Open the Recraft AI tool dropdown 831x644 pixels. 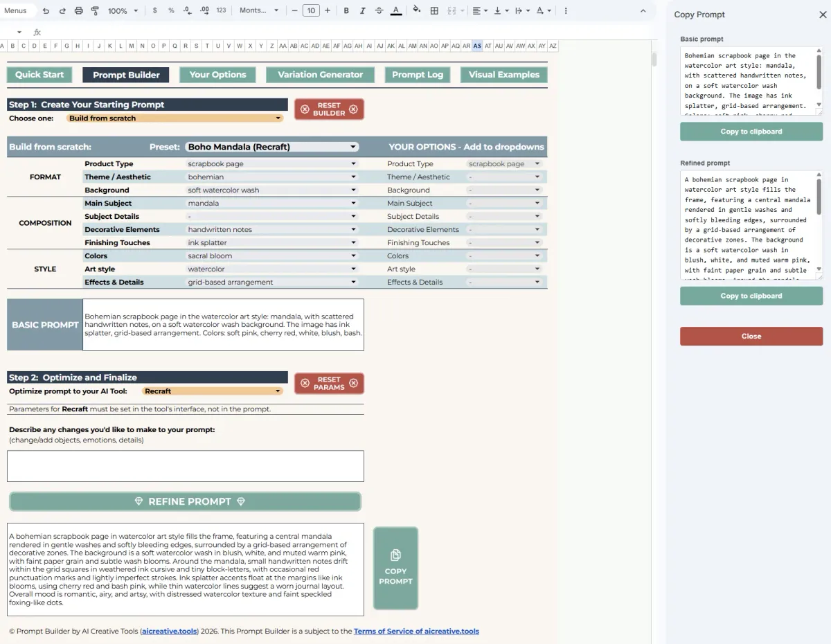click(213, 391)
